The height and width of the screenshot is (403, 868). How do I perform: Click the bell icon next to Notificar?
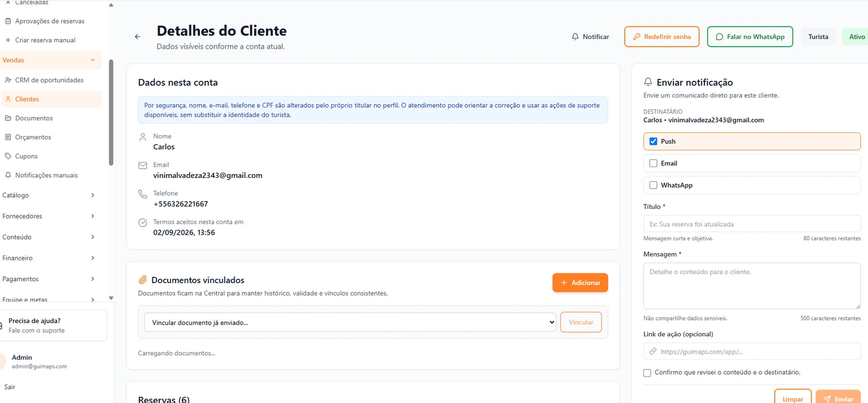[575, 37]
